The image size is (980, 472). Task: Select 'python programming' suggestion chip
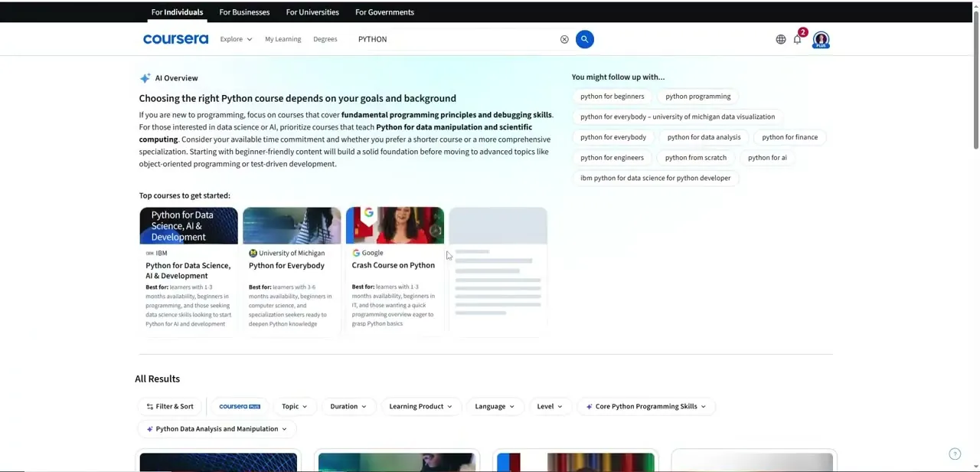click(x=698, y=97)
